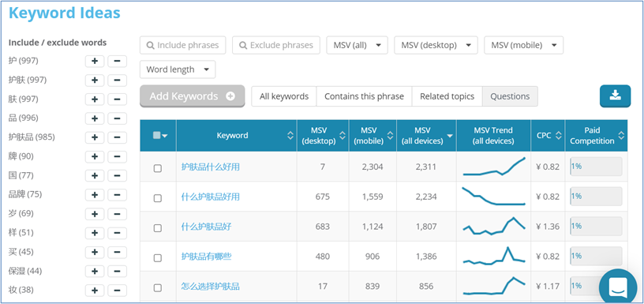Click the Add Keywords button
The image size is (644, 304).
[193, 96]
